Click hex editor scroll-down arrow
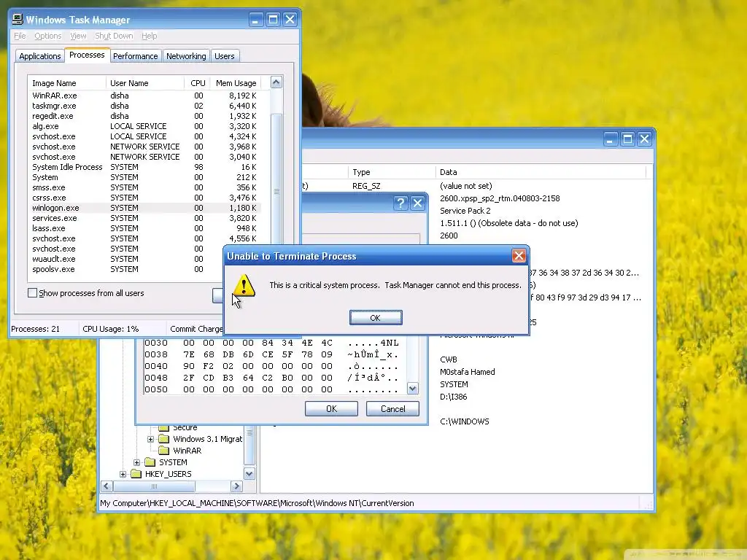The height and width of the screenshot is (560, 747). tap(413, 389)
